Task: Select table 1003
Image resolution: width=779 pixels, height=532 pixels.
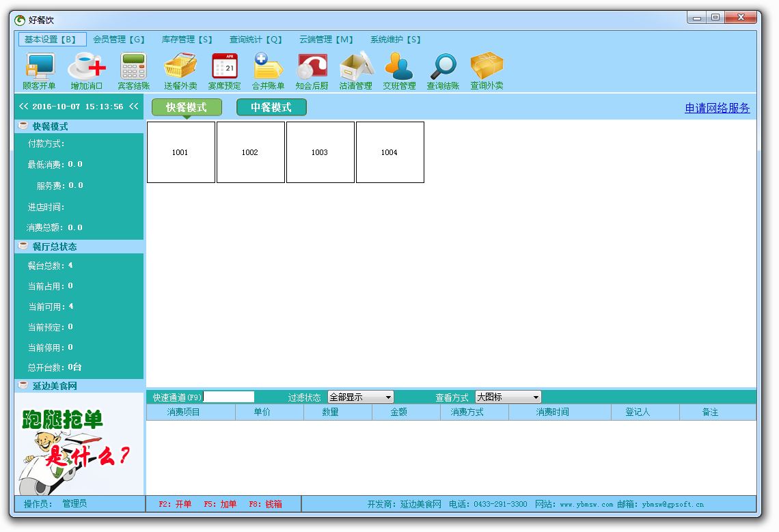Action: pyautogui.click(x=320, y=152)
